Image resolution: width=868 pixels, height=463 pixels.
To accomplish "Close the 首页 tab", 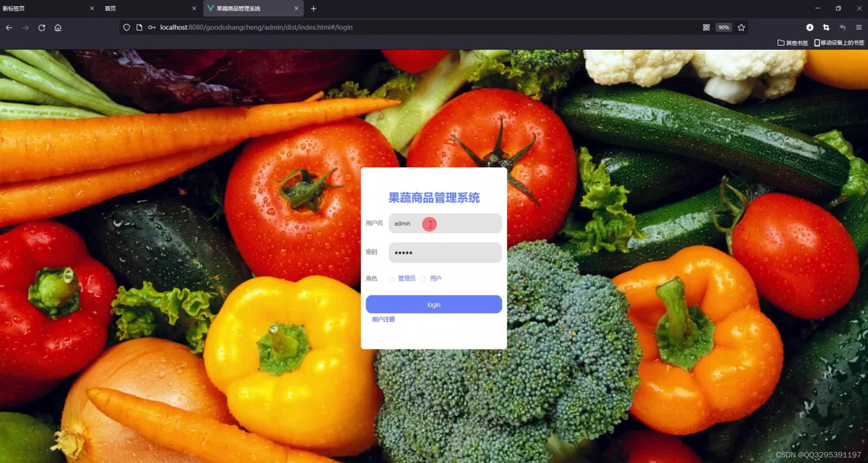I will [194, 8].
